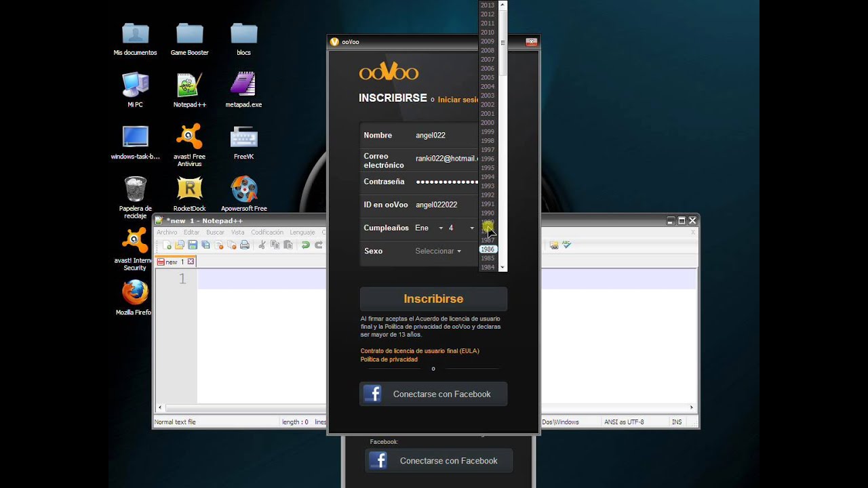Select the Notepad++ desktop shortcut

pyautogui.click(x=190, y=89)
